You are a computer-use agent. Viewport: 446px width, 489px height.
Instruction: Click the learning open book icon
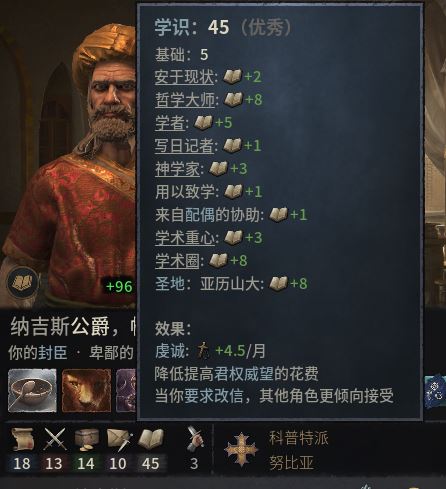(x=151, y=439)
